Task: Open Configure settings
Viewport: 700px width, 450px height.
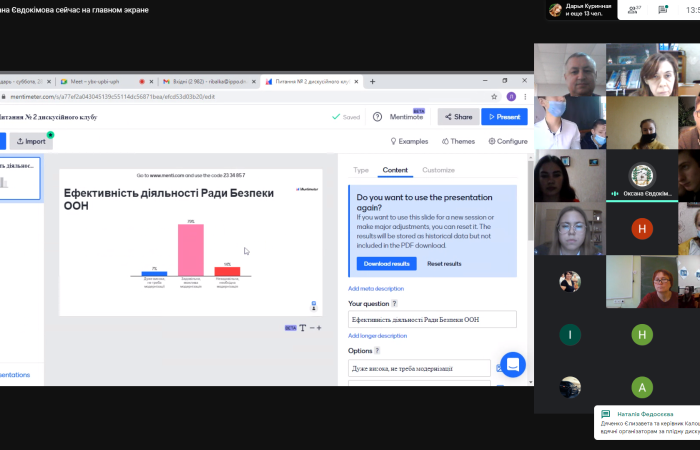Action: tap(507, 142)
